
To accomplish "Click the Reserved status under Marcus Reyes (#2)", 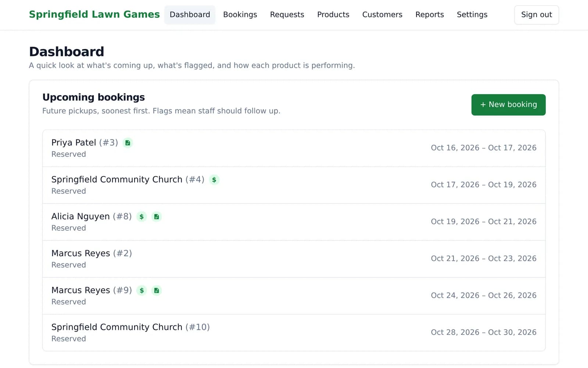I will [69, 265].
